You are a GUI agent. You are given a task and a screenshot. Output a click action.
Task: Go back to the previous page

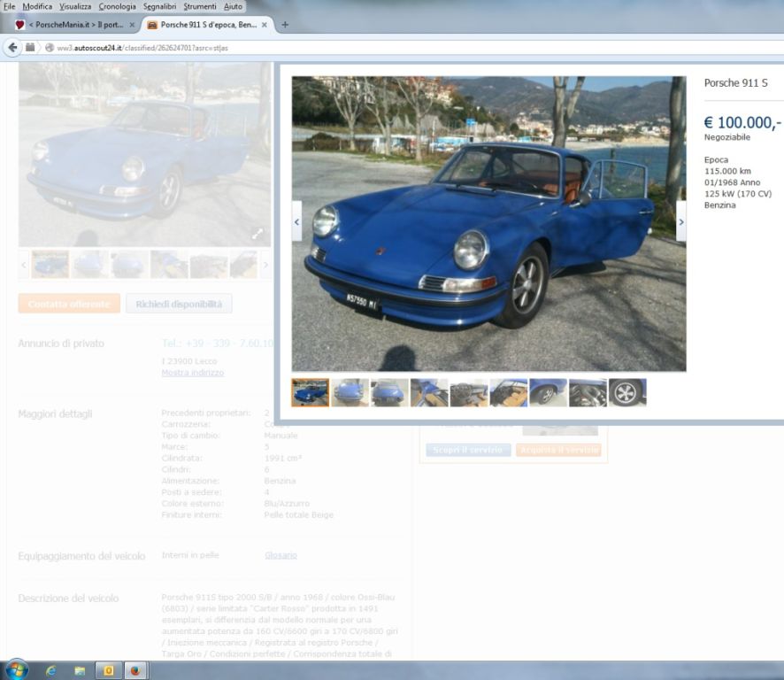(12, 48)
